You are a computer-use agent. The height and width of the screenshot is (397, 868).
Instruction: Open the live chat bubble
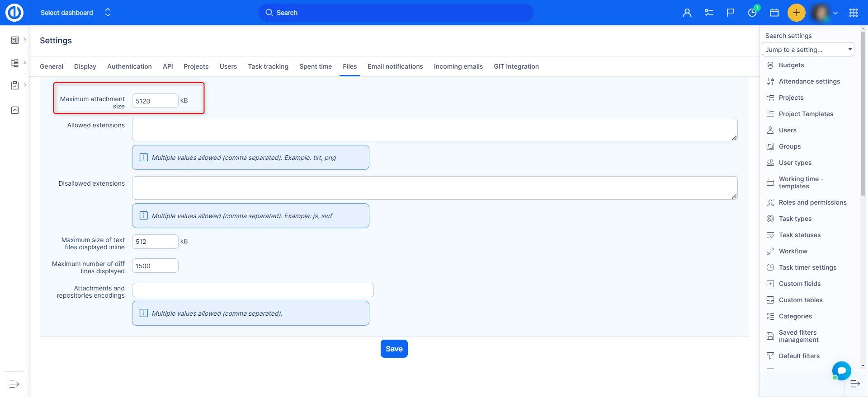click(841, 371)
